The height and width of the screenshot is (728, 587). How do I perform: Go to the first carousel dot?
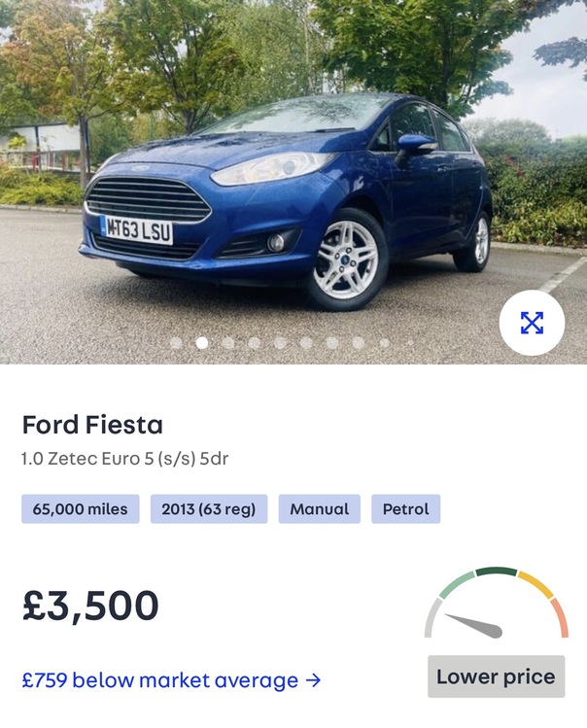coord(176,343)
